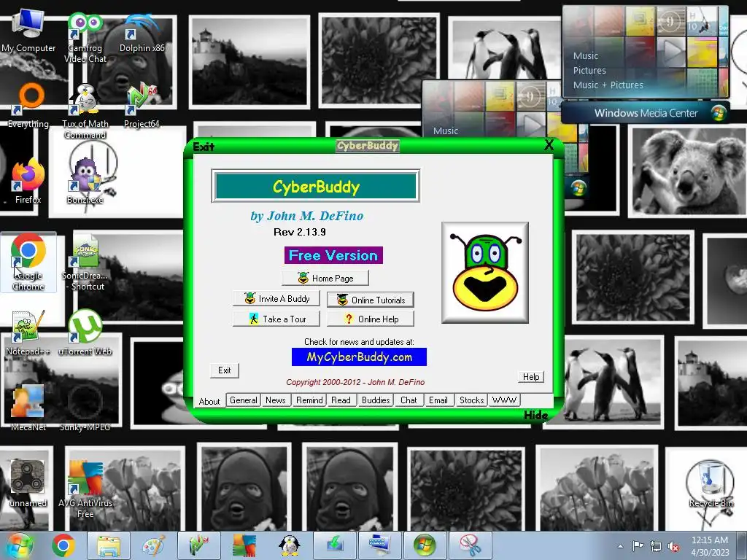The image size is (747, 560).
Task: Switch to Tux penguin taskbar item
Action: tap(289, 545)
